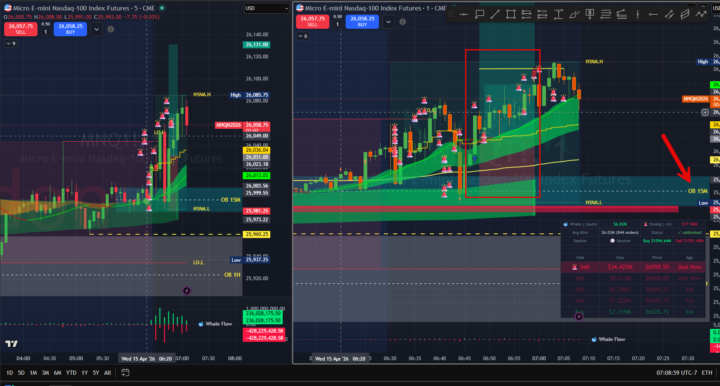The image size is (720, 386).
Task: Select the vertical line tool
Action: [637, 15]
